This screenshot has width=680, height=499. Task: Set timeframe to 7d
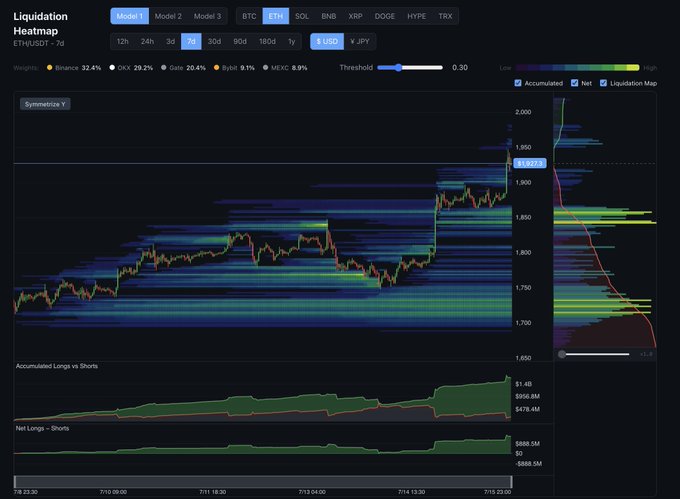coord(191,41)
